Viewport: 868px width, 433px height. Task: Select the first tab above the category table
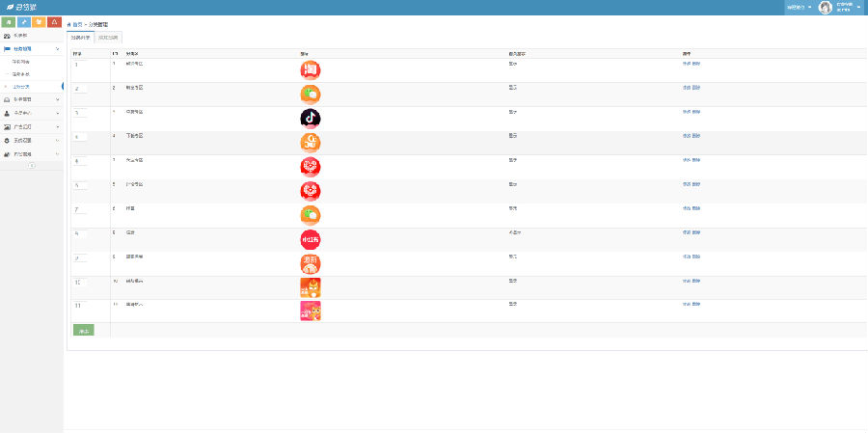(x=80, y=38)
